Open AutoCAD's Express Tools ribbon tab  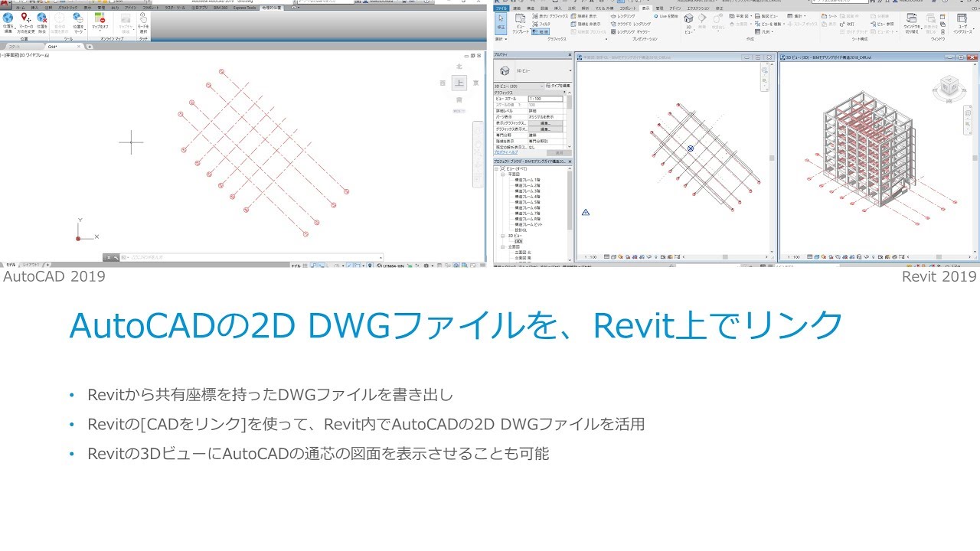tap(245, 7)
